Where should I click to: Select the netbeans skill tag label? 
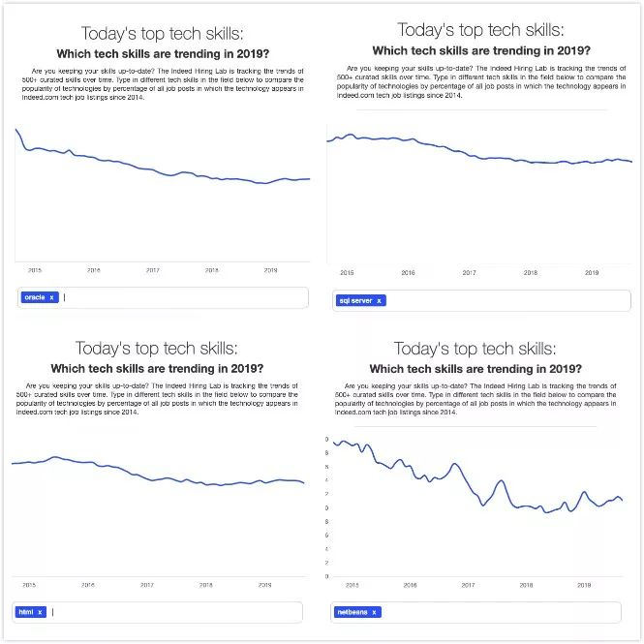353,612
